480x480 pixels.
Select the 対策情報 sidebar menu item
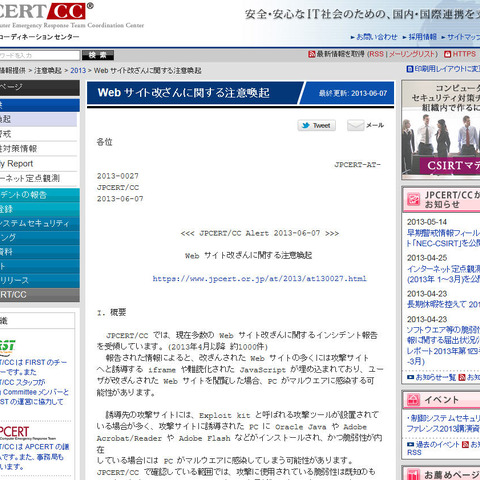[x=38, y=149]
